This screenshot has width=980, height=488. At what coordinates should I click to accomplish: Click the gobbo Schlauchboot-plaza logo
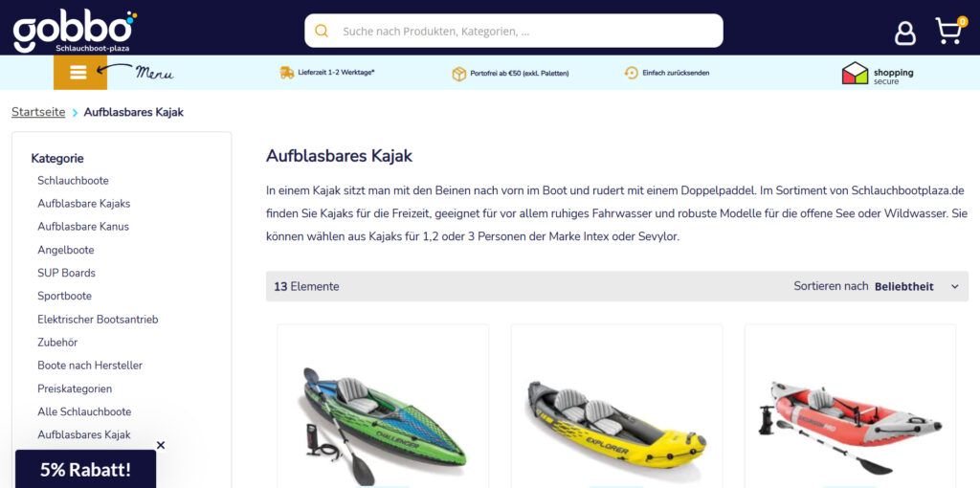coord(75,30)
